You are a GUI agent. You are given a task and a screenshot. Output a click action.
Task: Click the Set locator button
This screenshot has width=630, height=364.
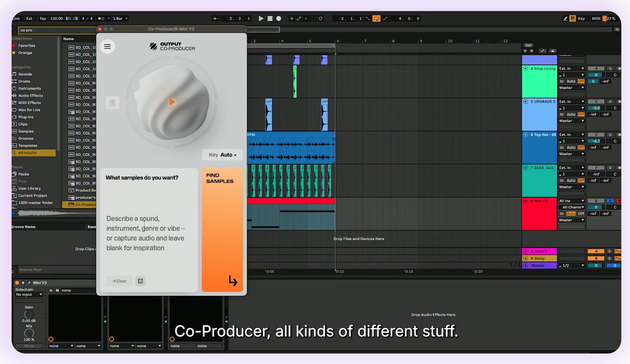tap(528, 45)
